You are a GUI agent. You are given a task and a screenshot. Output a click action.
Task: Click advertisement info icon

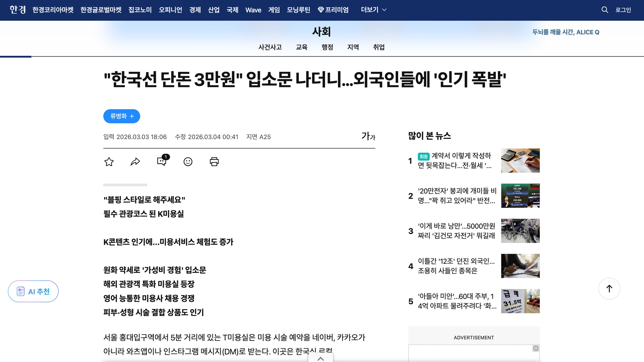click(536, 348)
